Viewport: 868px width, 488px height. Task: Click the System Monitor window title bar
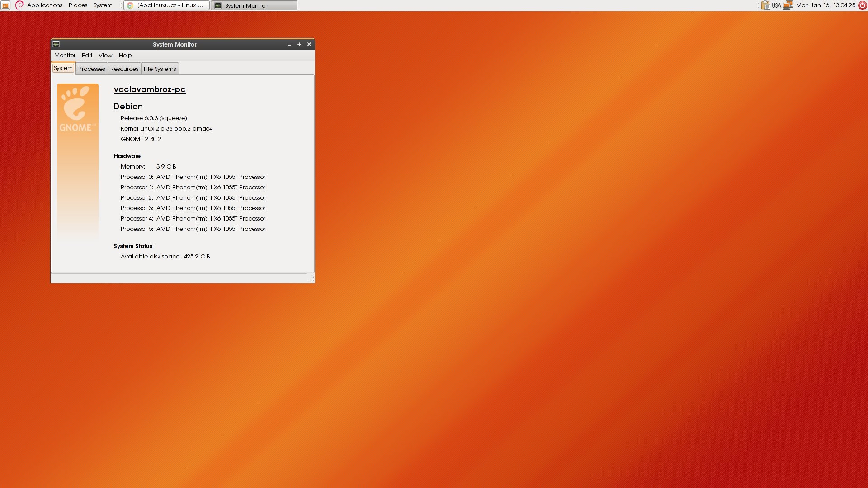(x=175, y=44)
